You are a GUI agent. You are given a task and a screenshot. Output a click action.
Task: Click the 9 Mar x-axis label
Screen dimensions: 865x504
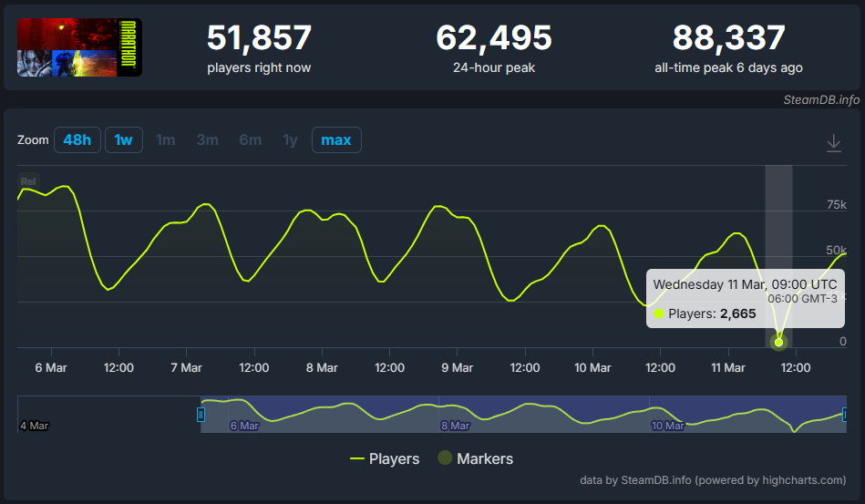458,368
